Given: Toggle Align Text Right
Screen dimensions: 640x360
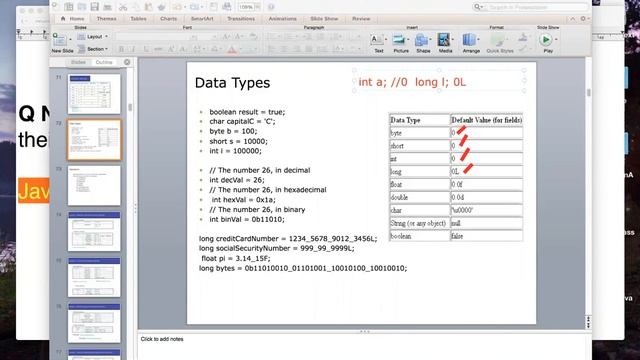Looking at the screenshot, I should (297, 49).
